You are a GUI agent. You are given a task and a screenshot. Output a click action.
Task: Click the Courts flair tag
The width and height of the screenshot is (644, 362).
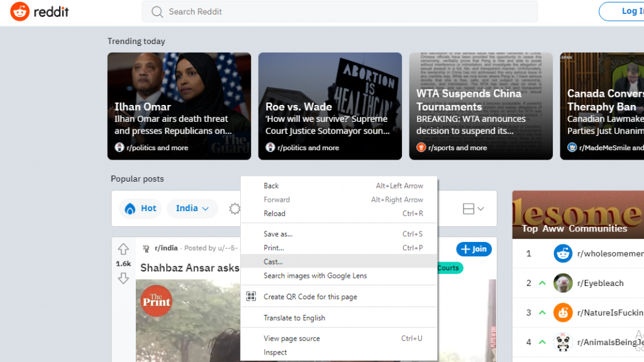coord(450,268)
